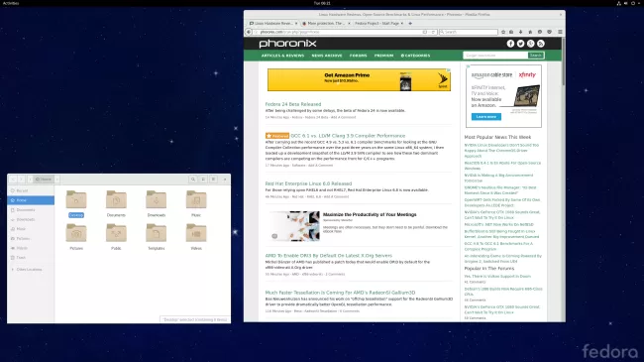Click the Firefox back button
This screenshot has width=644, height=362.
coord(249,32)
